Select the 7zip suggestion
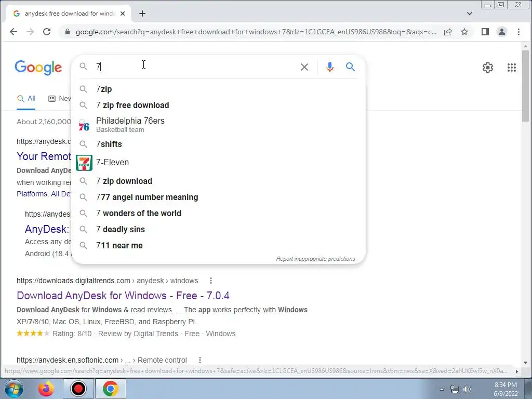This screenshot has height=399, width=532. click(219, 89)
